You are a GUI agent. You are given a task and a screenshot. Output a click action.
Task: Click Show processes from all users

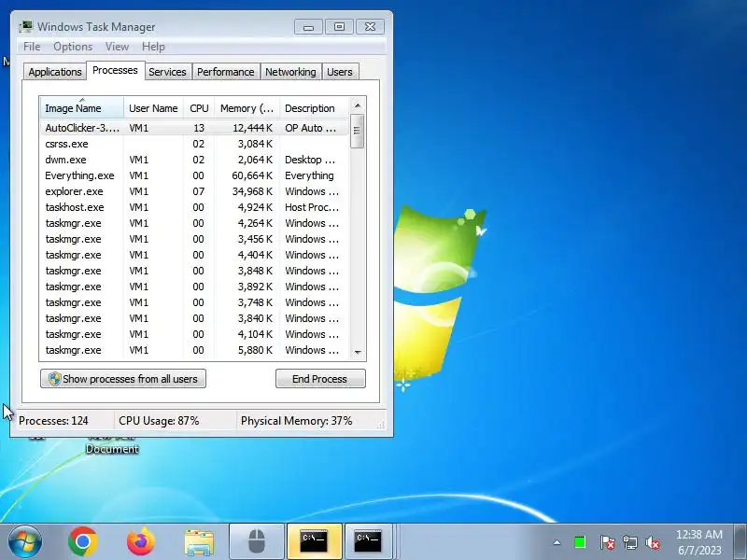(123, 379)
